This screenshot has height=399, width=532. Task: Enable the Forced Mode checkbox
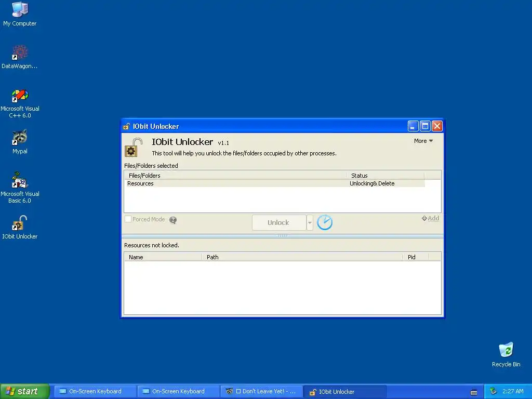tap(128, 219)
